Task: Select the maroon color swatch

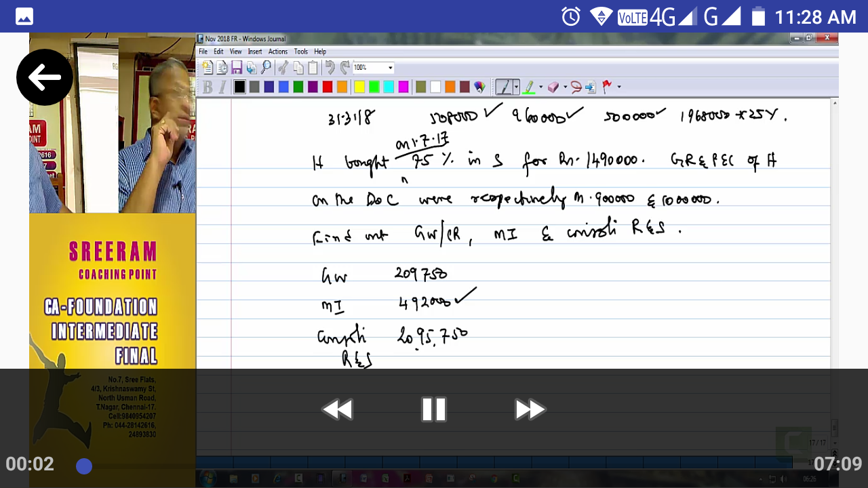Action: pos(465,87)
